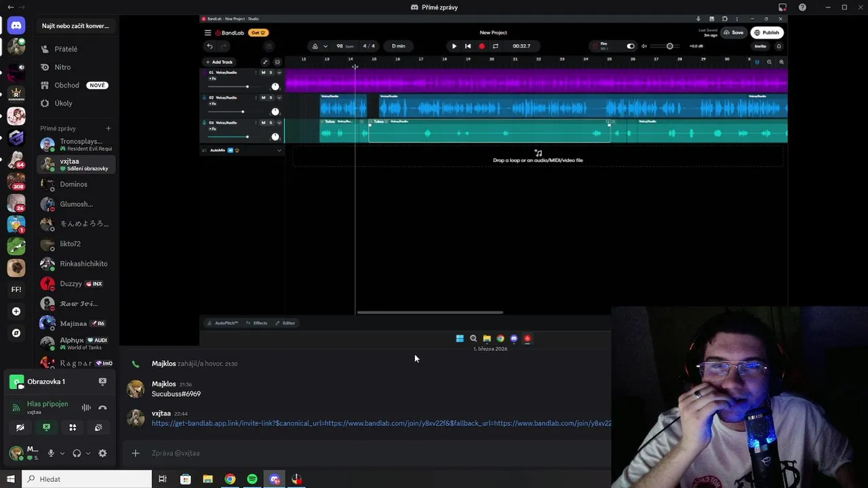Screen dimensions: 868x488
Task: Open headphone output options chevron
Action: pos(88,453)
